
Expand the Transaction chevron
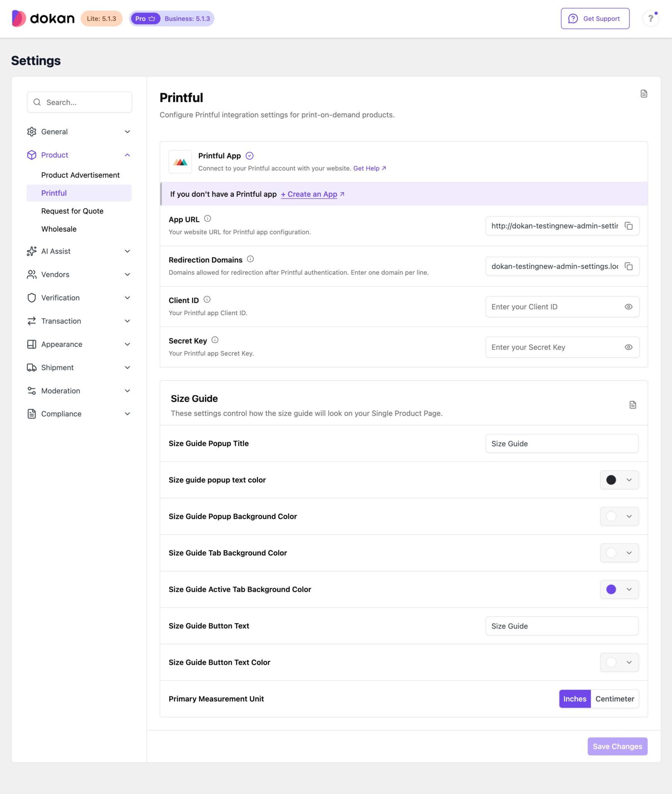tap(127, 321)
